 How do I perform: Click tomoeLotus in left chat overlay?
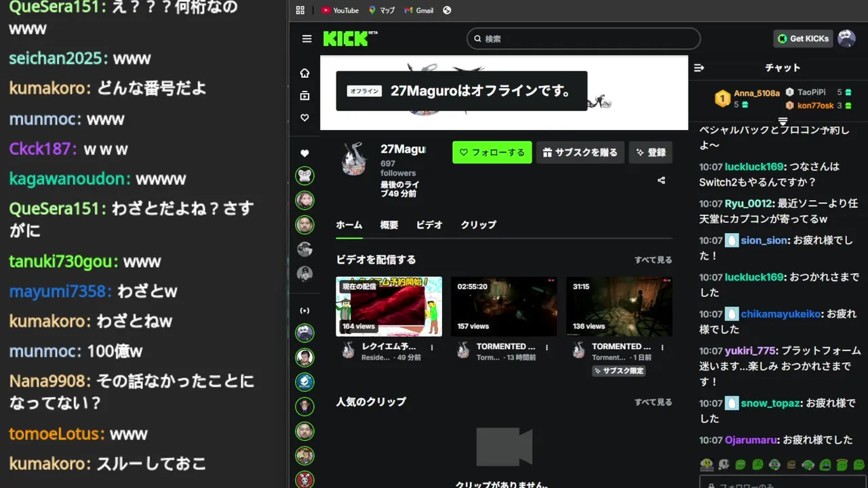tap(55, 434)
